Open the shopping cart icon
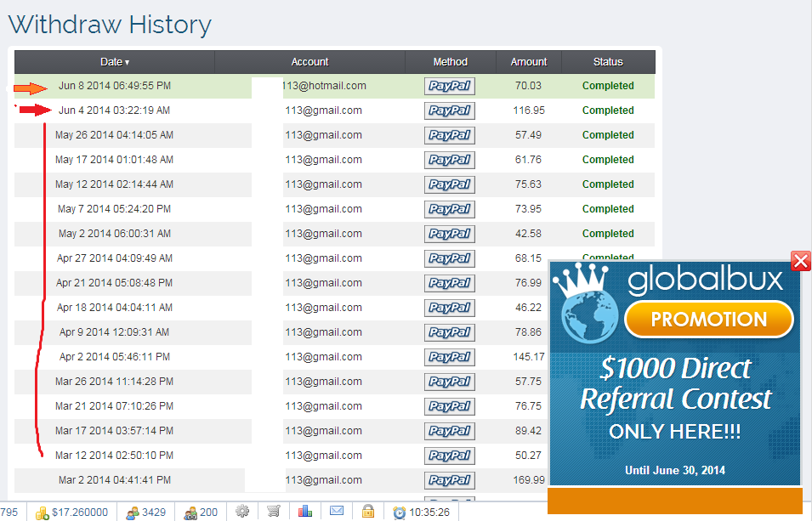The image size is (812, 521). [274, 512]
